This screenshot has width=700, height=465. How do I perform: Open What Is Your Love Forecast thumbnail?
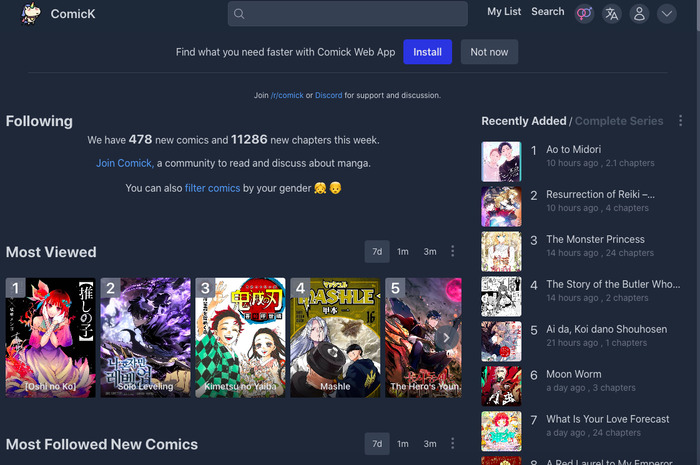501,431
